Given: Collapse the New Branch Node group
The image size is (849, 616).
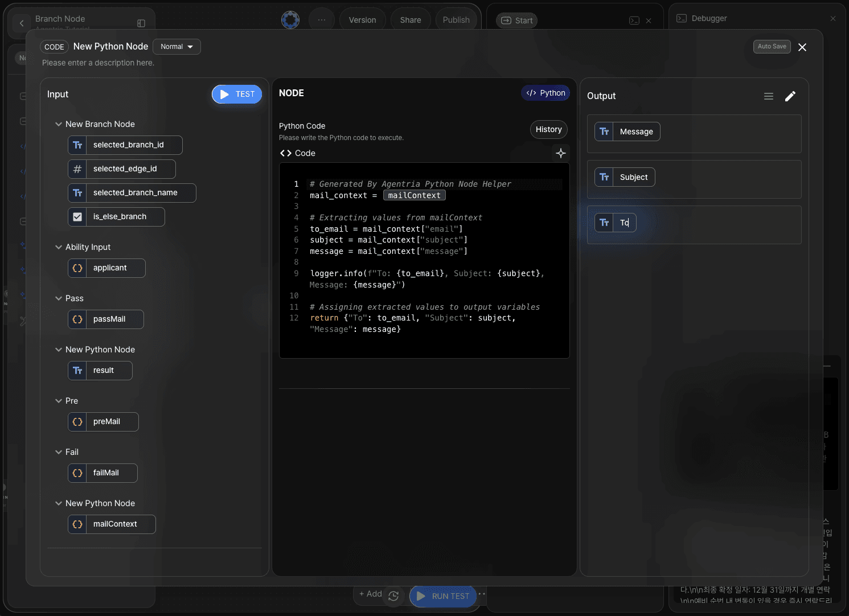Looking at the screenshot, I should 58,124.
